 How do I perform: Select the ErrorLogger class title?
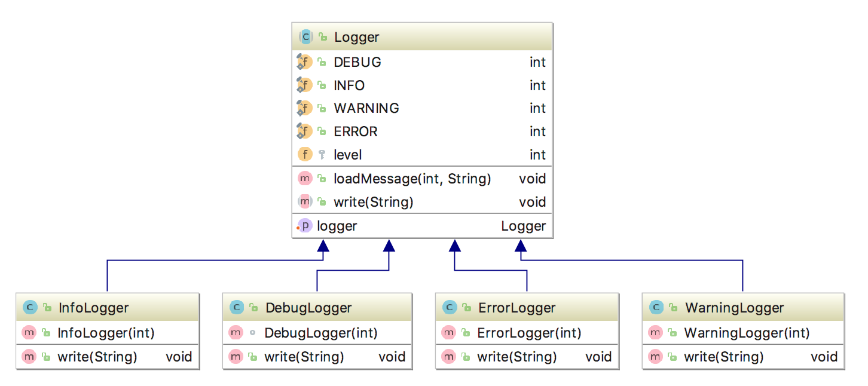click(x=516, y=308)
